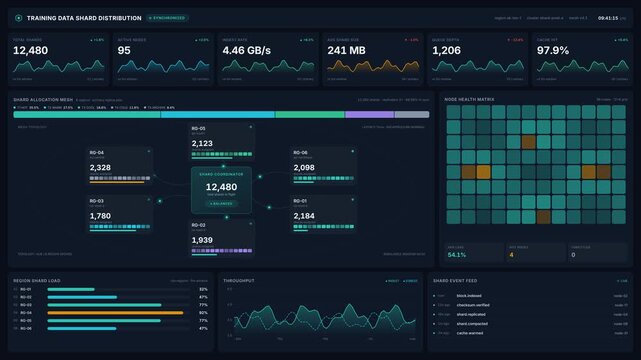Select the amber sparkline in the 241 MB card

point(373,67)
